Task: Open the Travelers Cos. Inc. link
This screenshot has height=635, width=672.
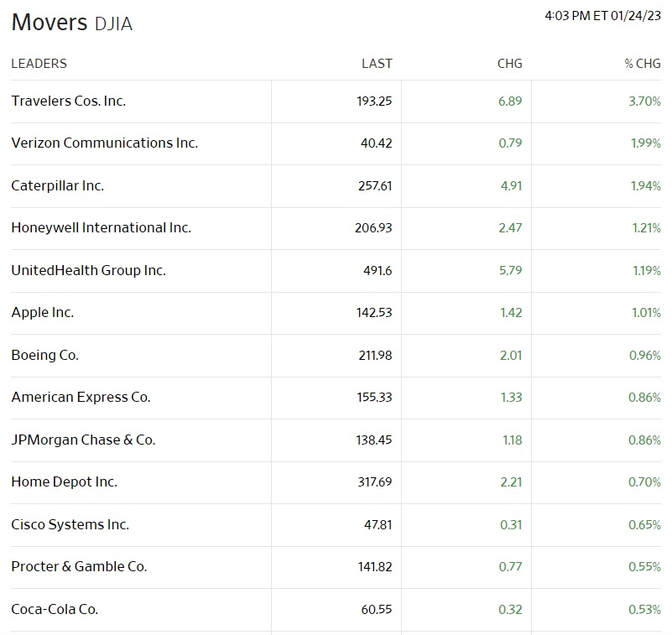Action: [x=69, y=101]
